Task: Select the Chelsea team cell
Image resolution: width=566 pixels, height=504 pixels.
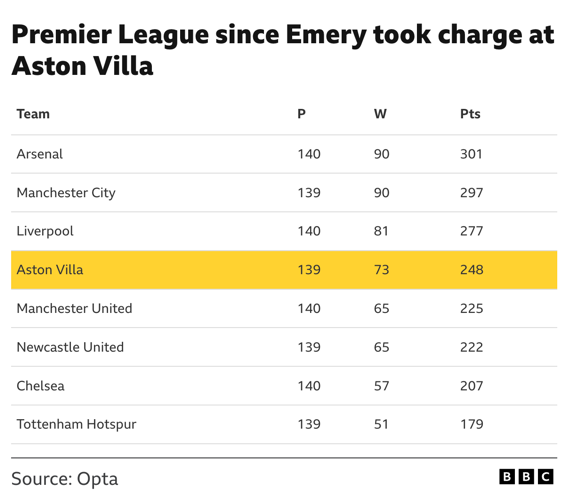Action: (40, 386)
